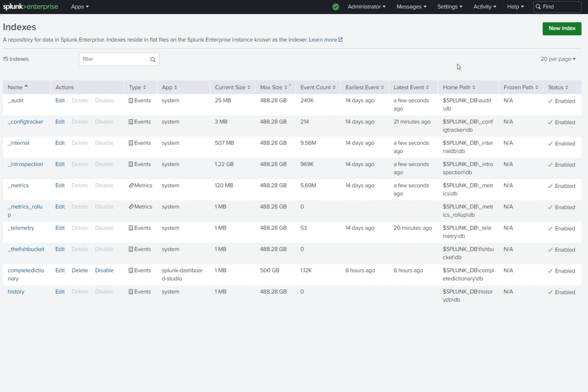The height and width of the screenshot is (392, 588).
Task: Disable the completedictionary index
Action: pyautogui.click(x=104, y=270)
